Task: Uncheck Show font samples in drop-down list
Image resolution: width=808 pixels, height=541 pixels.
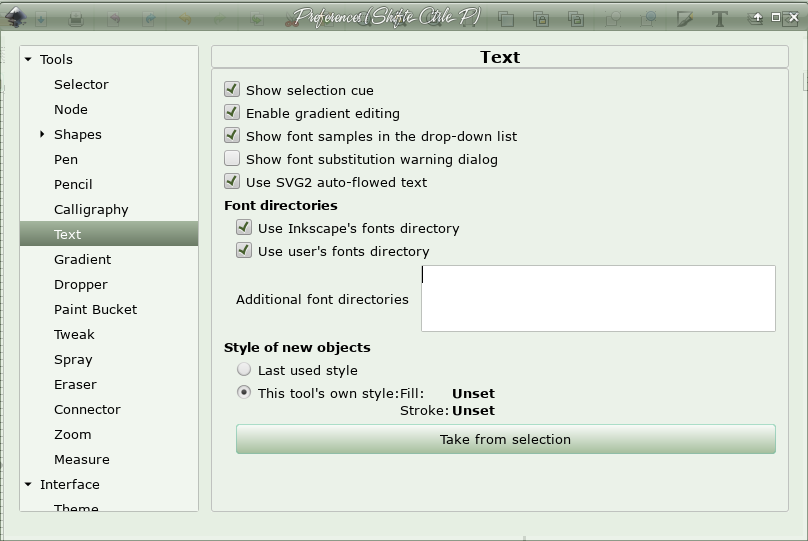Action: [x=232, y=136]
